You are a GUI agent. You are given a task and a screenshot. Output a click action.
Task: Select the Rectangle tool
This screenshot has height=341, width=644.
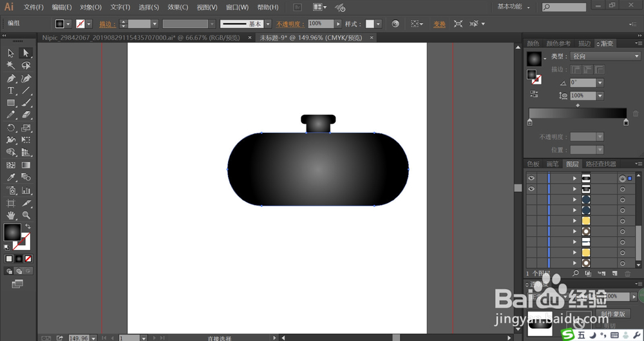11,103
